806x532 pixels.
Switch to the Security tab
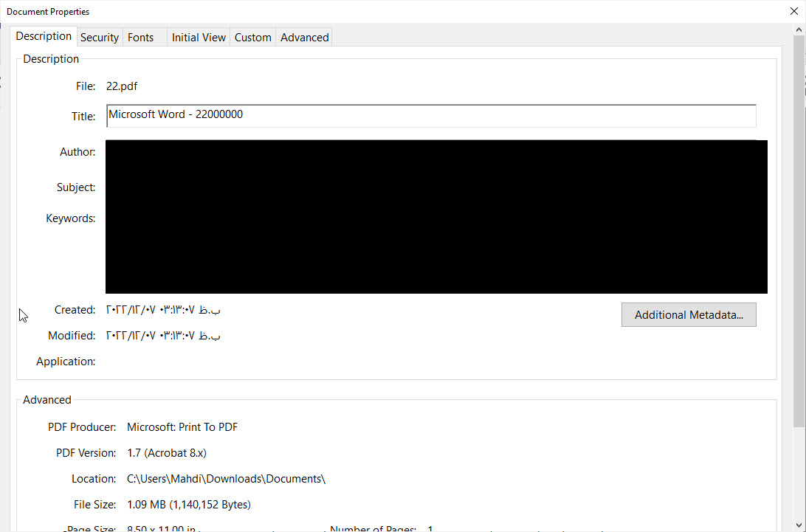point(100,38)
